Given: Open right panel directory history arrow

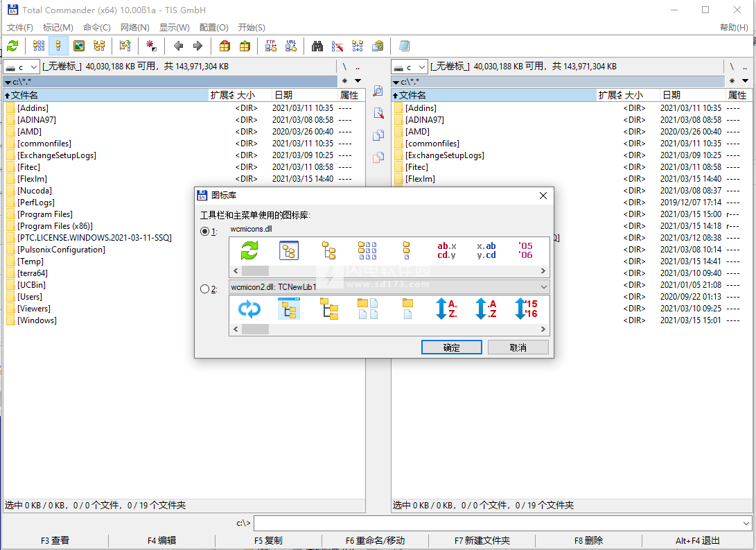Looking at the screenshot, I should 745,81.
